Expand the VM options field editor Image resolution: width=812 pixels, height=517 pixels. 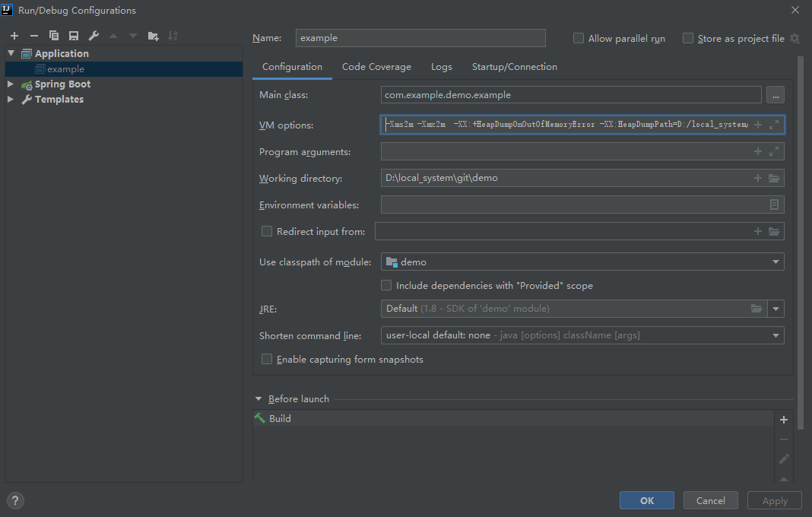[x=774, y=125]
